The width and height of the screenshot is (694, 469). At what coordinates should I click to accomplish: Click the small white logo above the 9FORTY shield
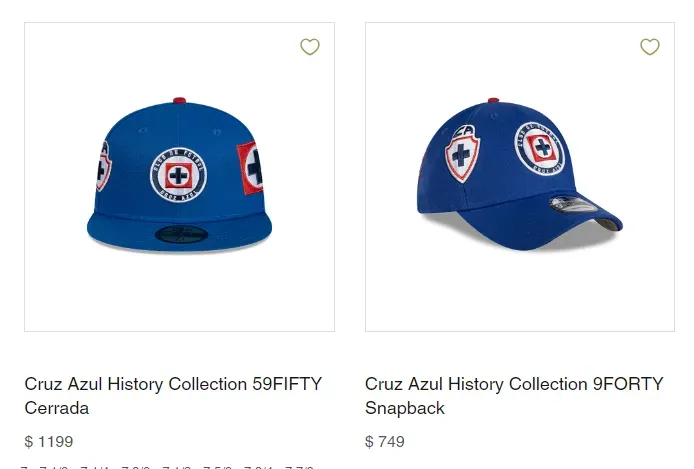[462, 129]
